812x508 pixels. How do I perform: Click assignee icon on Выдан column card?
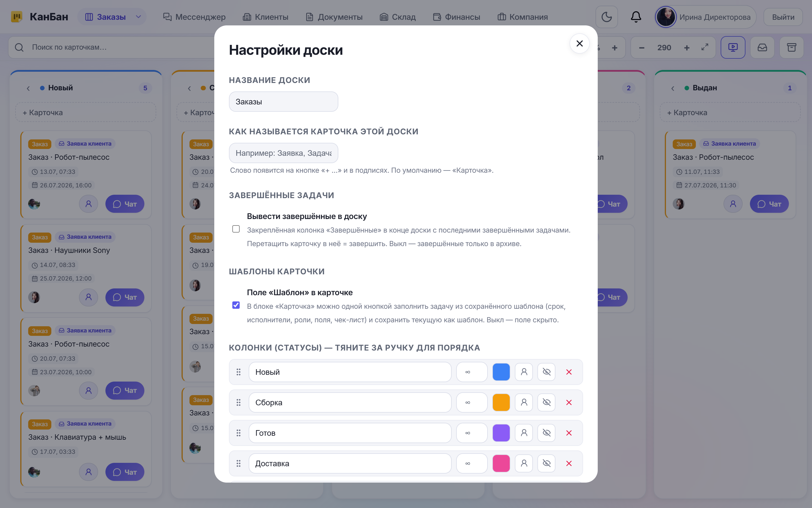pyautogui.click(x=733, y=204)
